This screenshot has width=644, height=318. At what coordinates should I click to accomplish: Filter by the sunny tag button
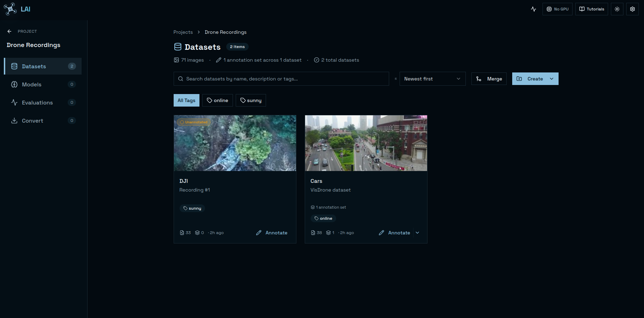coord(251,100)
